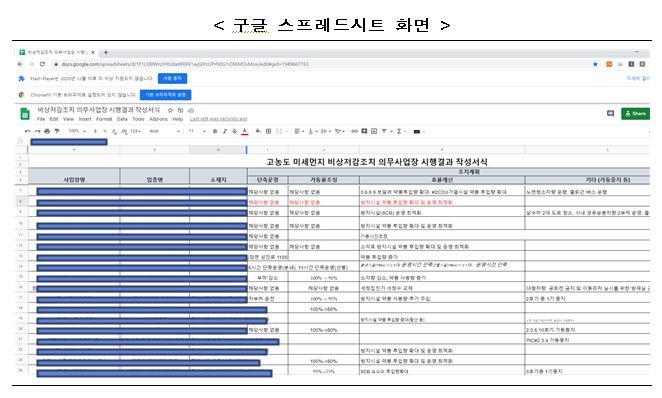The height and width of the screenshot is (398, 662).
Task: Click the 소재지 header cell
Action: pyautogui.click(x=218, y=179)
